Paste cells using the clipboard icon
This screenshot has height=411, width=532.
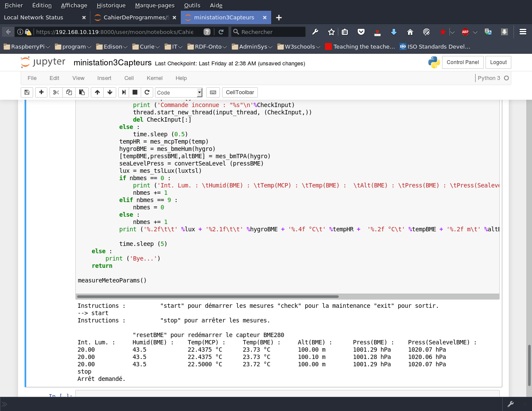(82, 92)
